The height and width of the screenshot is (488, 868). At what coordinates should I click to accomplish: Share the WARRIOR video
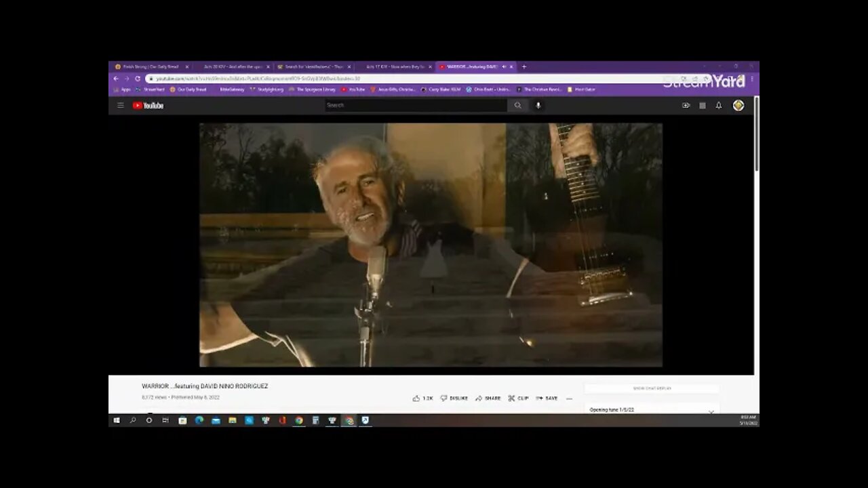488,398
